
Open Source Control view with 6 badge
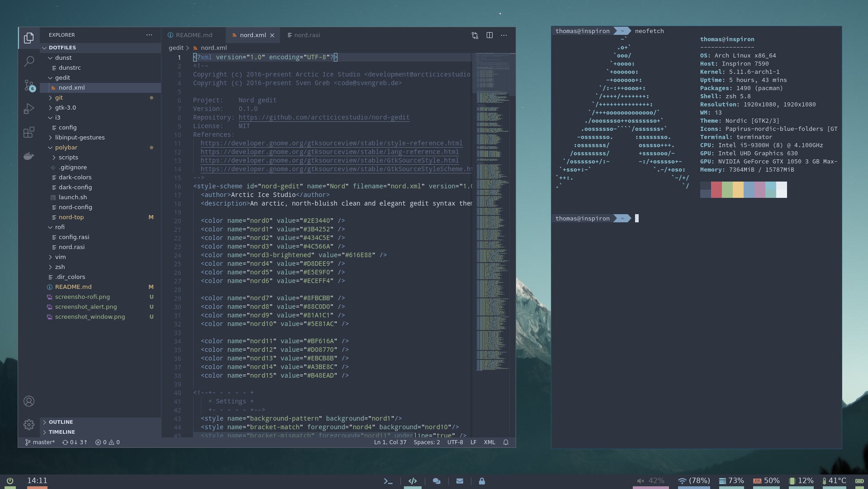click(29, 85)
